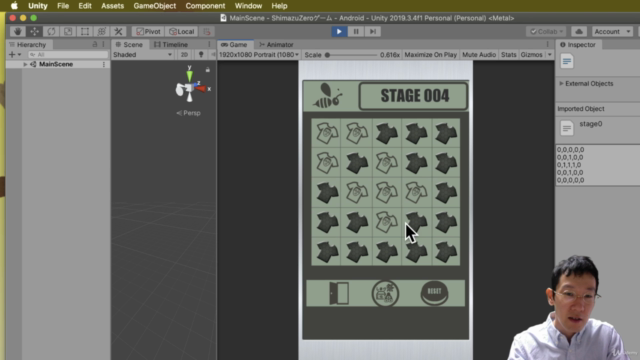640x360 pixels.
Task: Open the Assets menu
Action: pyautogui.click(x=112, y=6)
